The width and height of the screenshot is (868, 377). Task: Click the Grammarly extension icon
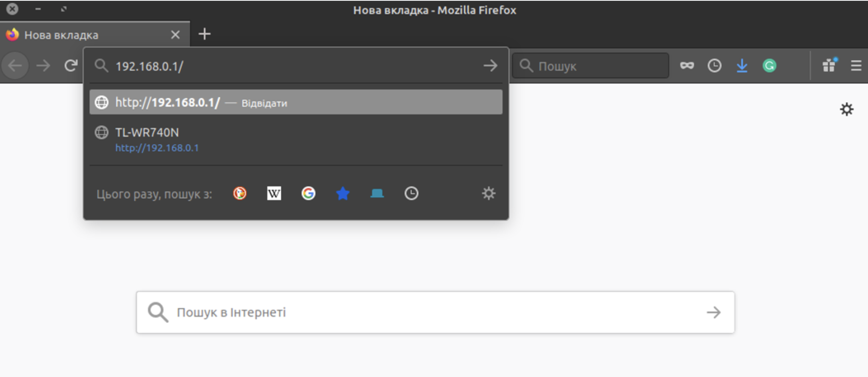click(x=769, y=66)
